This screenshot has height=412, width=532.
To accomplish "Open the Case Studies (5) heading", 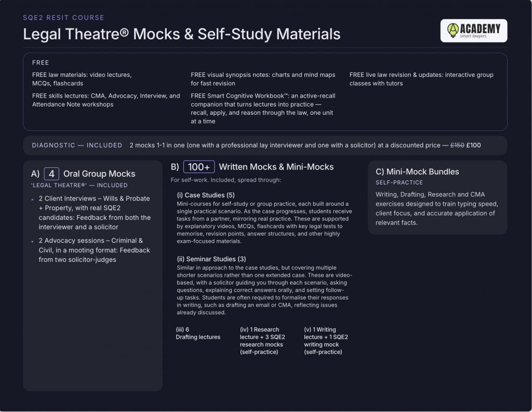I will [206, 195].
